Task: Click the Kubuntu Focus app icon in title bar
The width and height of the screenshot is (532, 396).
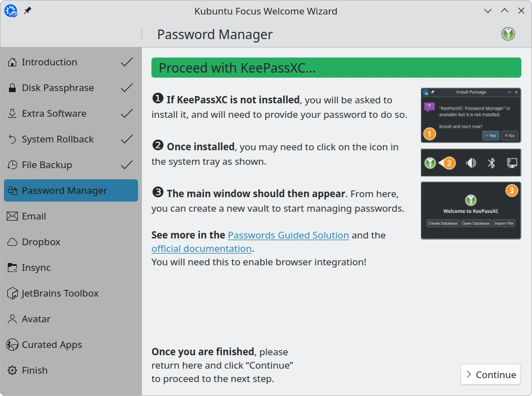Action: click(x=11, y=11)
